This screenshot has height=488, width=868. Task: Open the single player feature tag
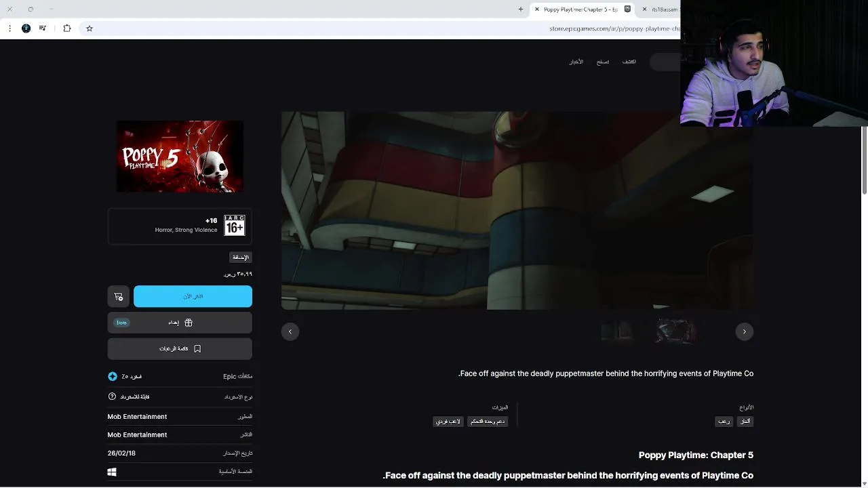(448, 422)
